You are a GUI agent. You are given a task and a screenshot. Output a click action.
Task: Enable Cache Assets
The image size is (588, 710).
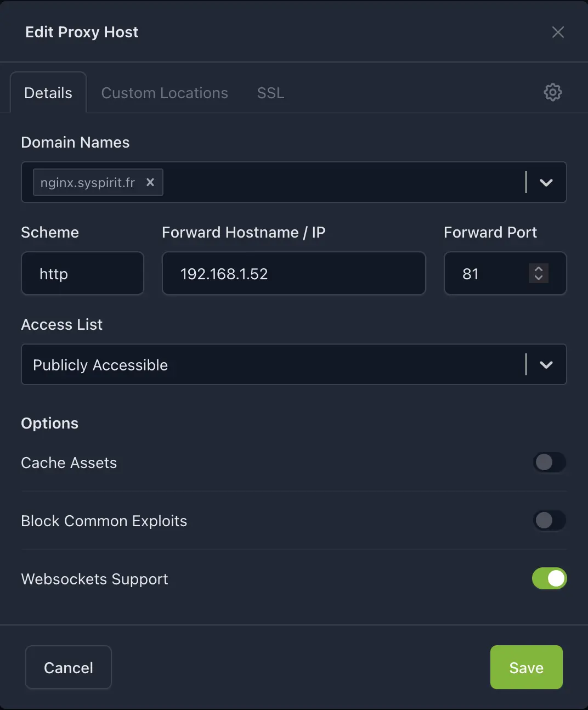coord(550,463)
